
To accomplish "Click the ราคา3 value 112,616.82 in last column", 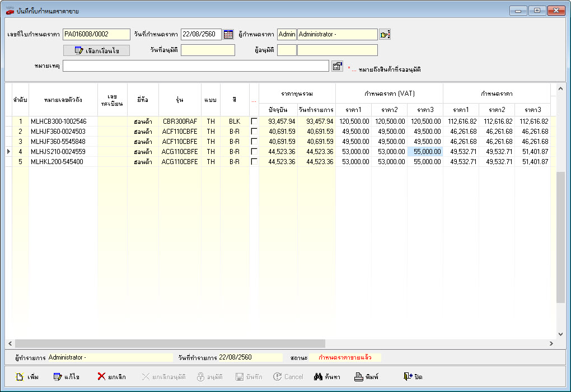I will (x=533, y=122).
